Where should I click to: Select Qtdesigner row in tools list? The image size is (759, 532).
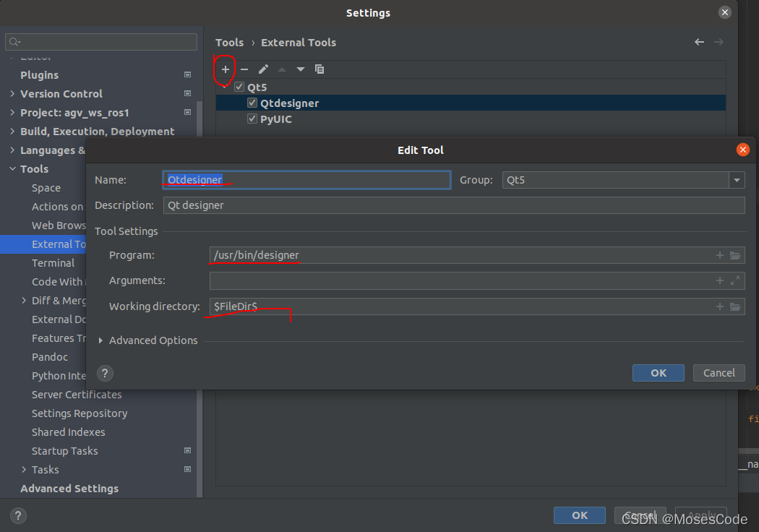coord(471,103)
